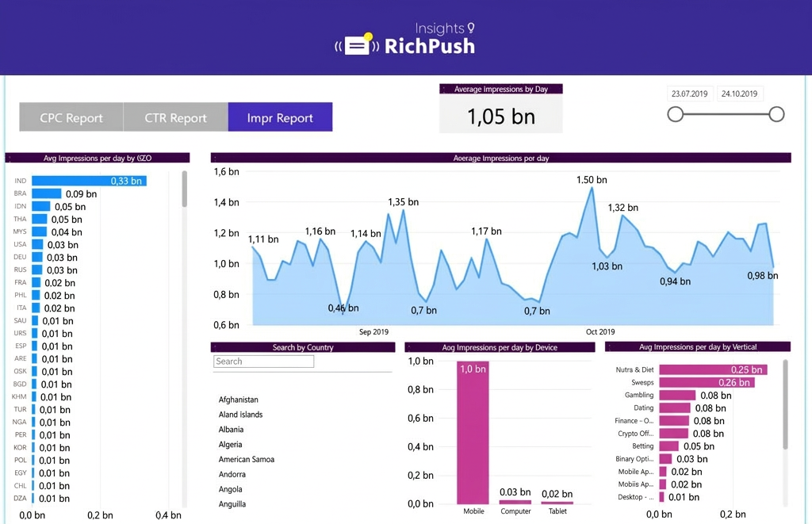Select Albania in the country list
This screenshot has width=812, height=524.
[231, 430]
